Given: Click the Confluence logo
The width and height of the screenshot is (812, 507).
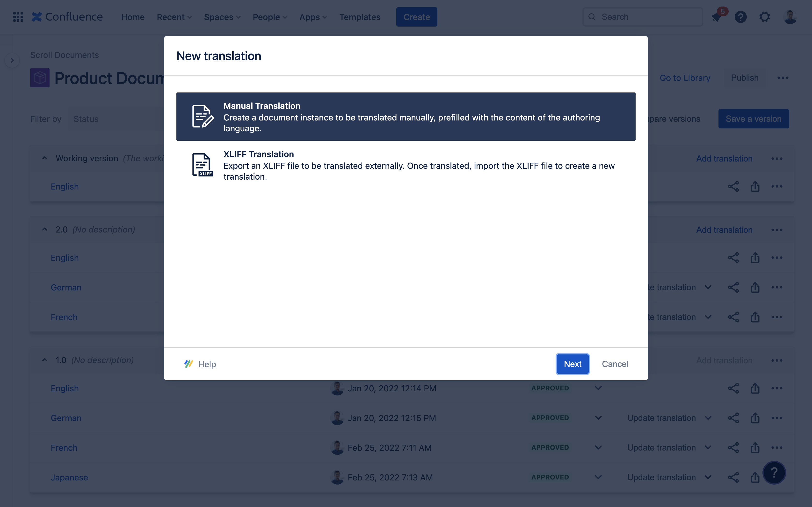Looking at the screenshot, I should 67,16.
